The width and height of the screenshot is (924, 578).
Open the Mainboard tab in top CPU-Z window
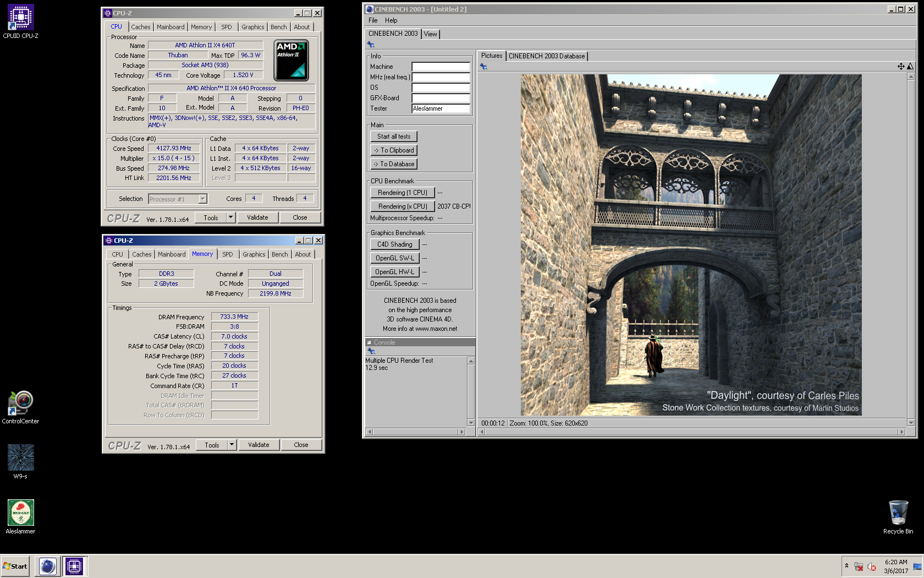tap(170, 27)
